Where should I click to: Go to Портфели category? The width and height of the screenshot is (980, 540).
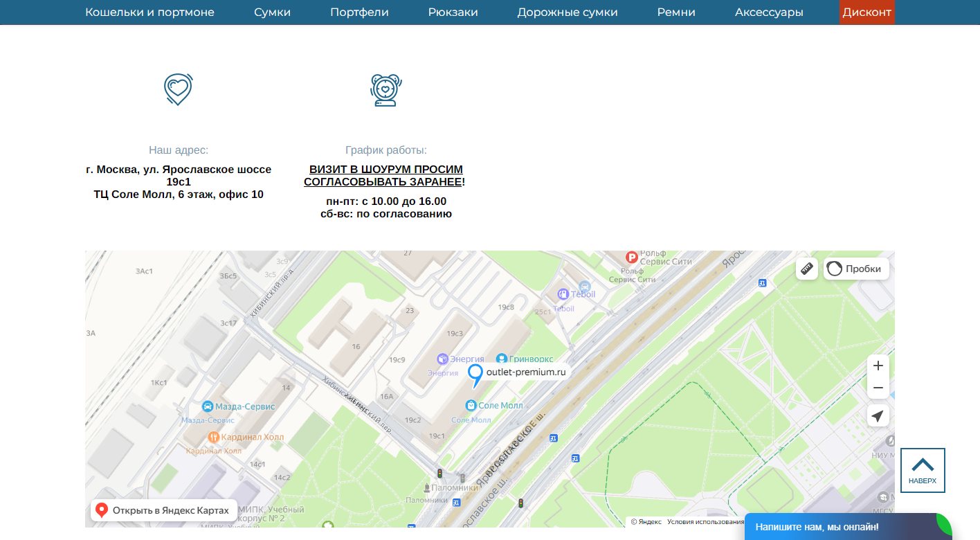[359, 12]
